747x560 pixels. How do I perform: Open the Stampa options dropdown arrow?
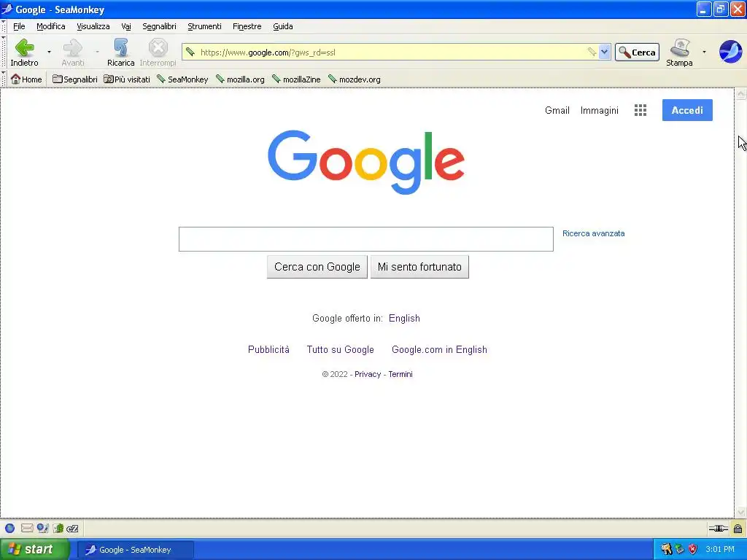(x=704, y=52)
